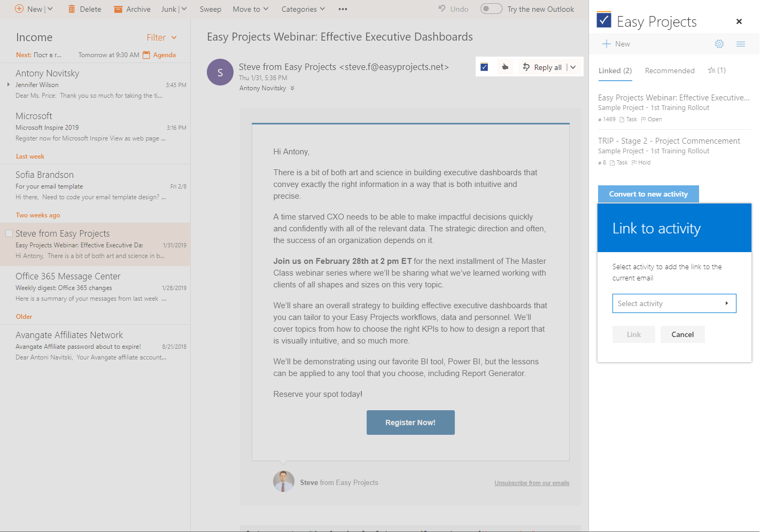Viewport: 760px width, 532px height.
Task: Open the Select activity combo box
Action: click(674, 303)
